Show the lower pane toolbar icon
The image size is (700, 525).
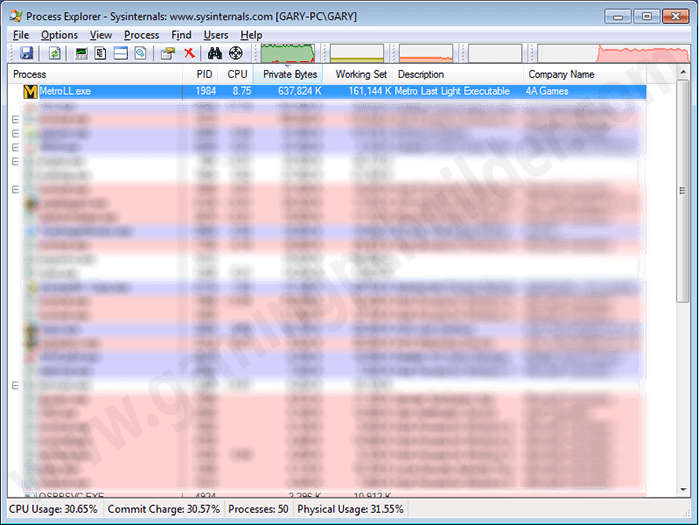click(121, 54)
